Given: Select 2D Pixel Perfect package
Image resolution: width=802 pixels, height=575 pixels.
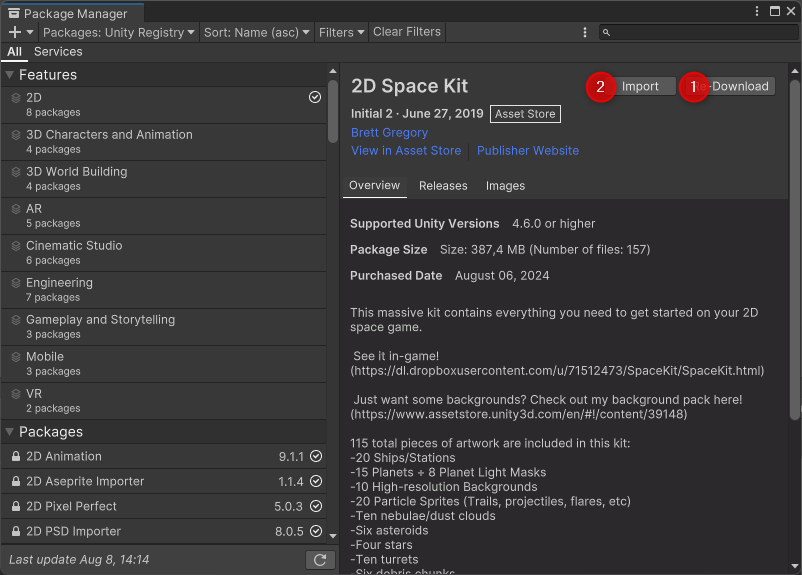Looking at the screenshot, I should click(164, 506).
